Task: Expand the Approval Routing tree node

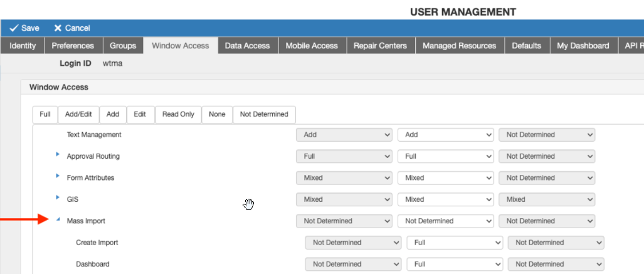Action: coord(58,154)
